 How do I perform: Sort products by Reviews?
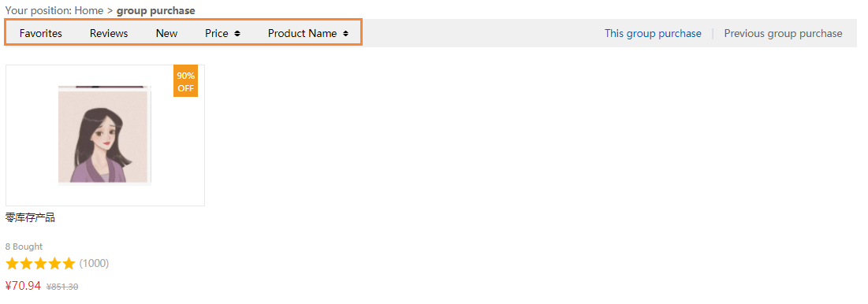click(x=109, y=33)
